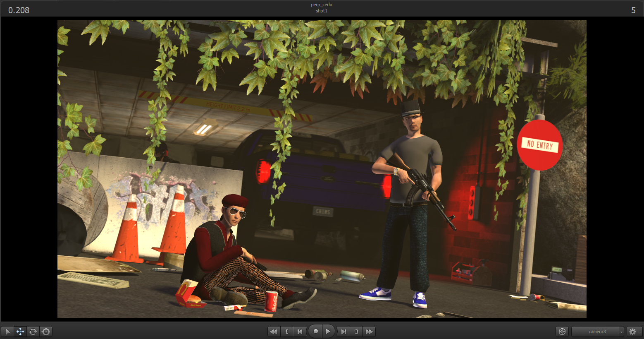Choose the circular target tool beside rotate
Screen dimensions: 644x339
(46, 332)
